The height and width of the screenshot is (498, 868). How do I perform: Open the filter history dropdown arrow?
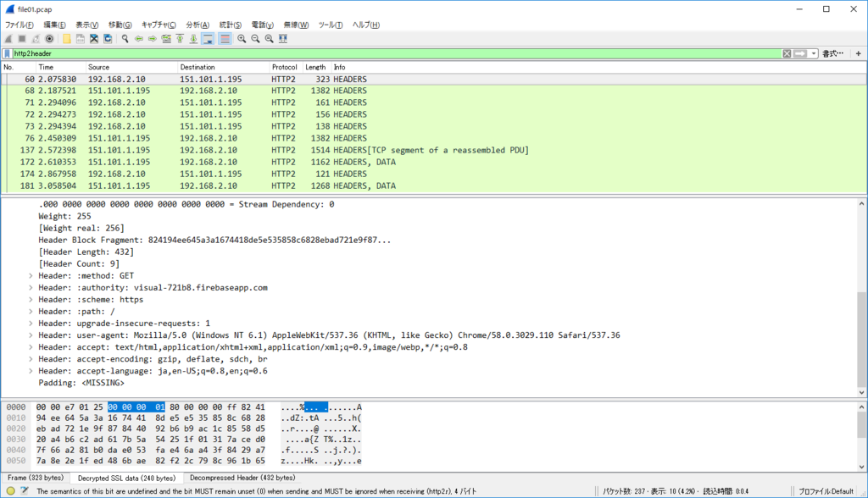click(813, 53)
